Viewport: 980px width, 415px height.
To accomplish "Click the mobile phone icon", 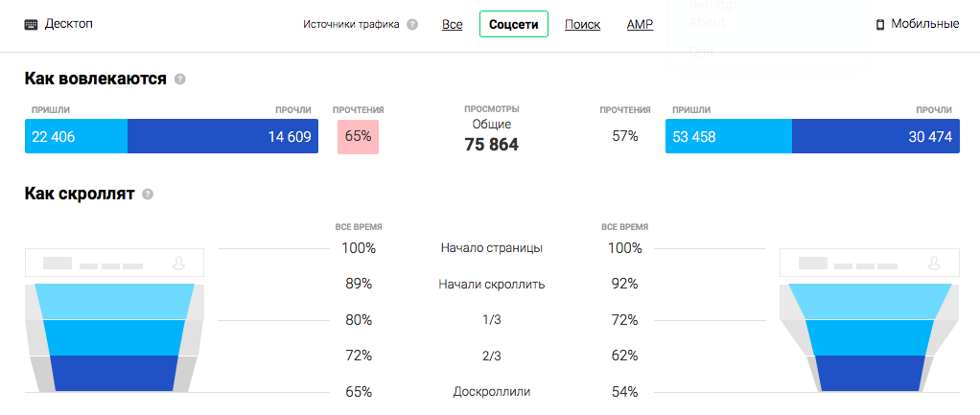I will 880,24.
